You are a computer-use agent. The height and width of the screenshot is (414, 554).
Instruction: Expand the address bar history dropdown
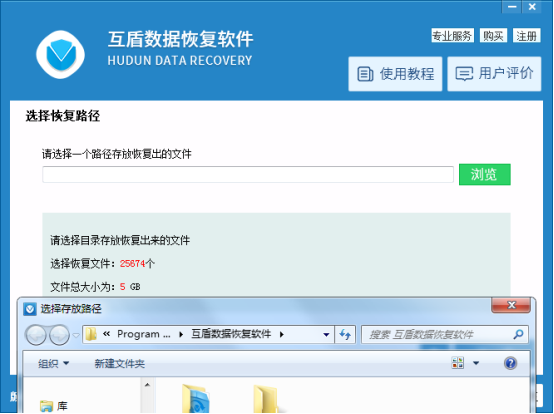[326, 334]
